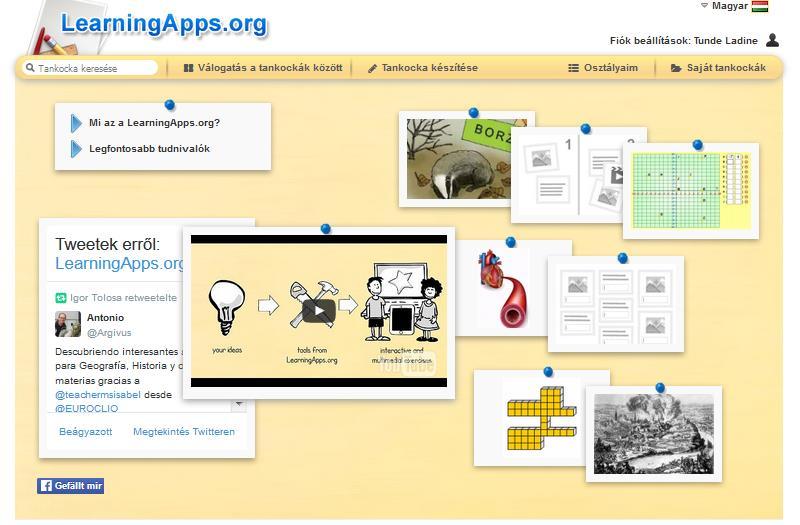Click the Beágyazott link

point(86,432)
